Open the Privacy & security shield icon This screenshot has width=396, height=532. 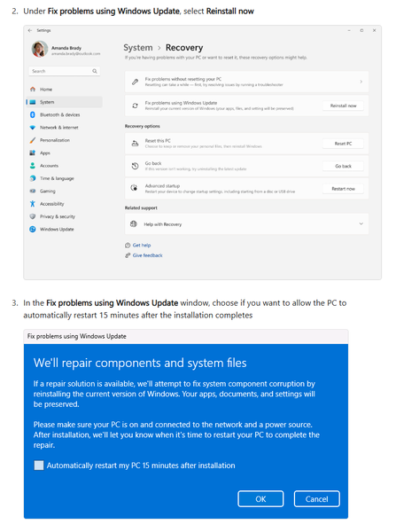click(33, 216)
